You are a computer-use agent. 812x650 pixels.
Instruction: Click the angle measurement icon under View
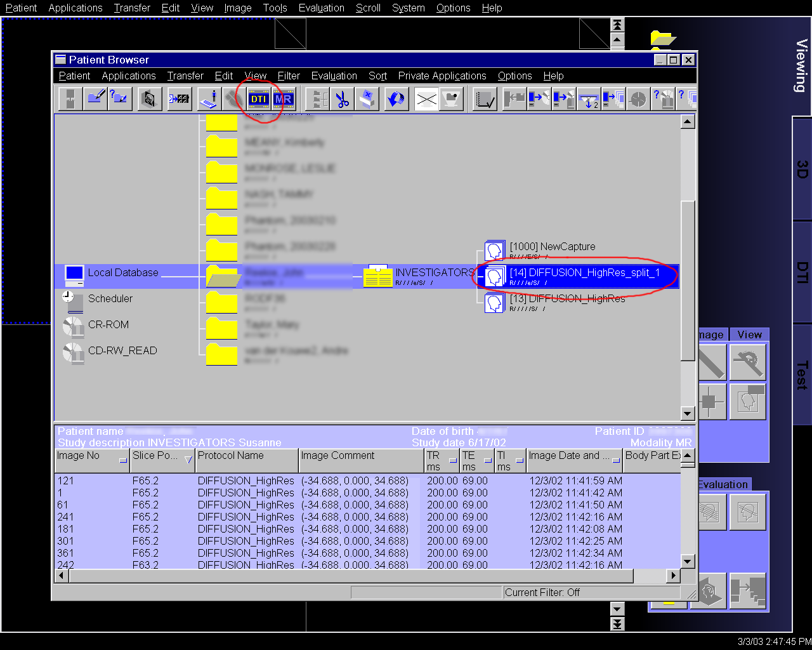point(748,362)
